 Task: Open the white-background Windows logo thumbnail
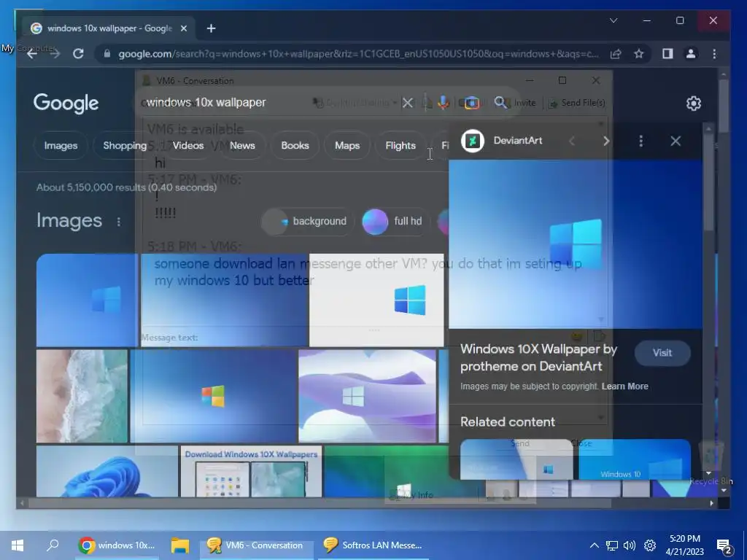[376, 300]
